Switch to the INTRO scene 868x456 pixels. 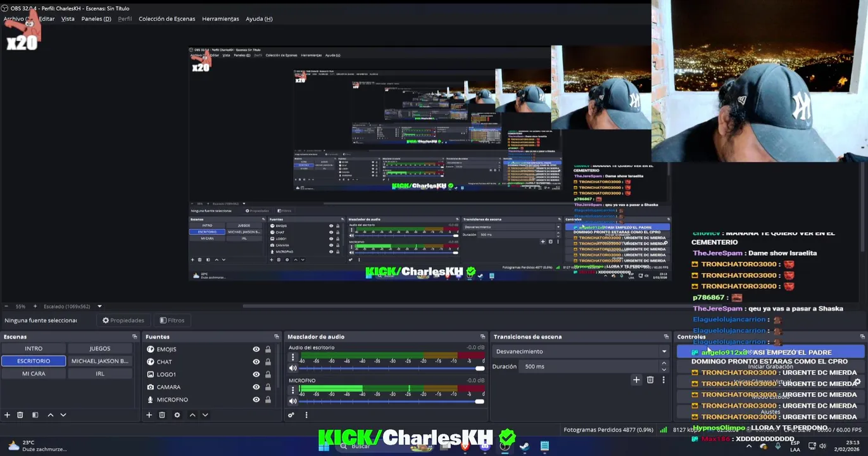pyautogui.click(x=34, y=348)
